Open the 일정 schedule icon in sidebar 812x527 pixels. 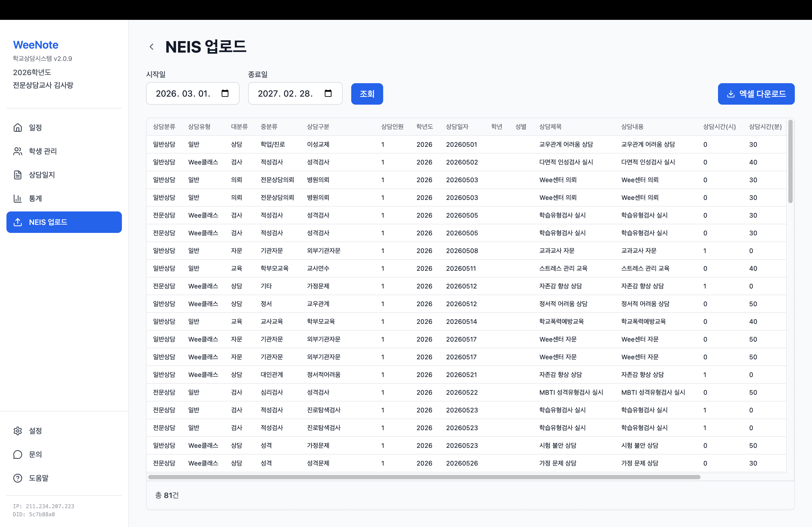pos(18,127)
